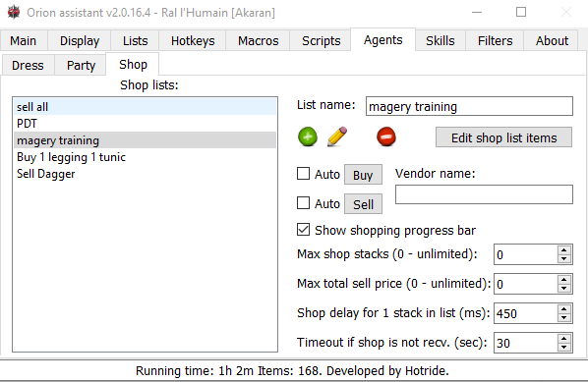
Task: Decrease Max total sell price with down arrow
Action: [564, 289]
